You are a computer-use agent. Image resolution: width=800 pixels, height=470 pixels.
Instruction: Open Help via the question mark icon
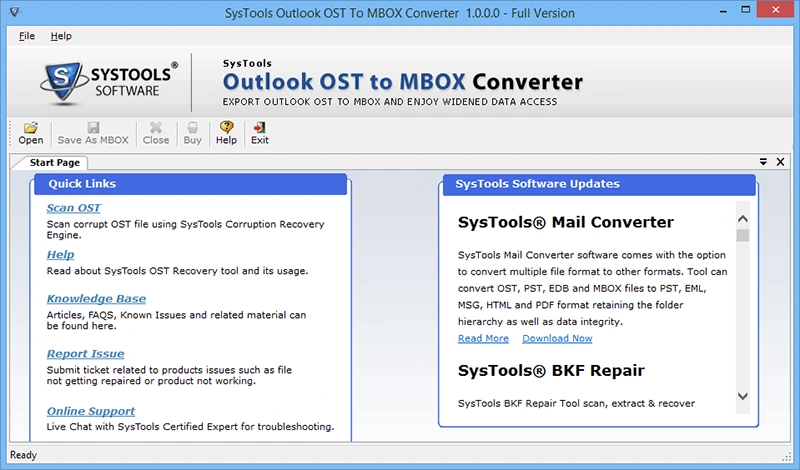point(226,127)
